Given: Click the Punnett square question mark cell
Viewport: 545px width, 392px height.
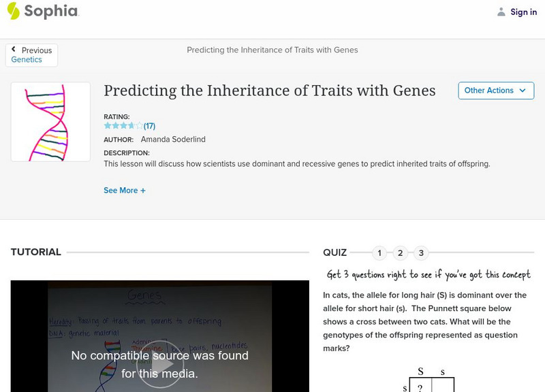Looking at the screenshot, I should pos(420,387).
